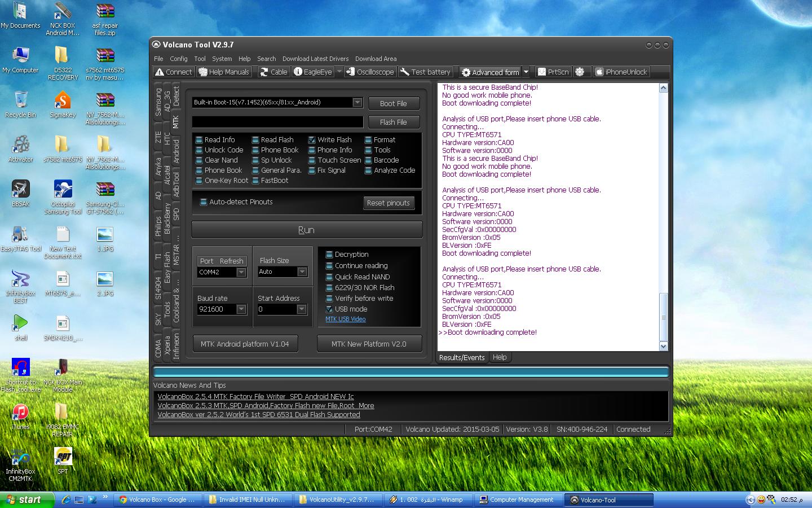Open VolcanoBox 2.5.4 MTK news link
This screenshot has width=812, height=508.
coord(255,396)
